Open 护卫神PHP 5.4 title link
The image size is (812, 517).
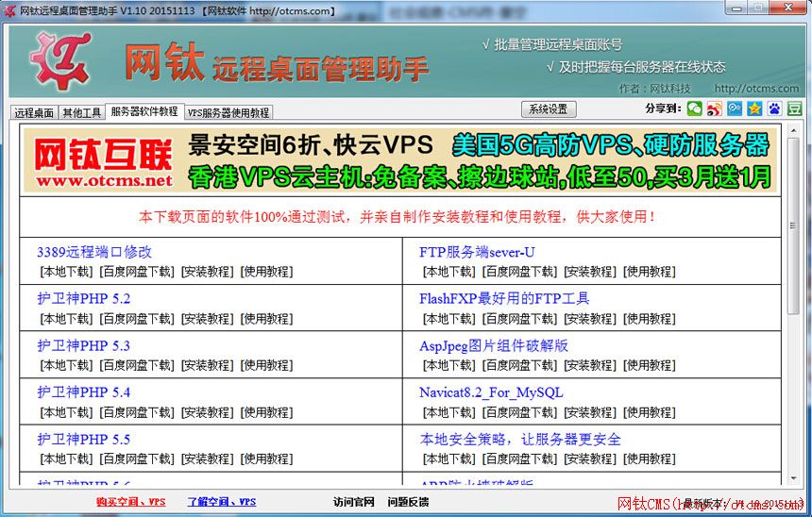83,392
